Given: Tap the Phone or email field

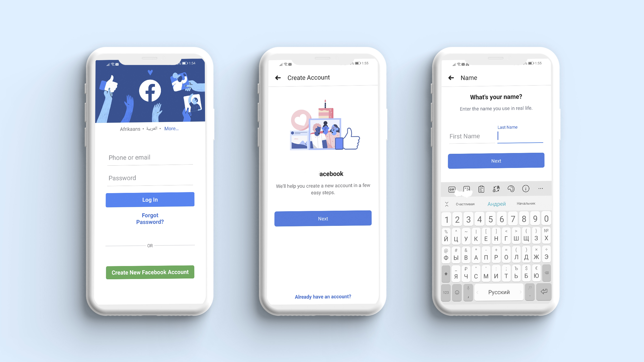Looking at the screenshot, I should pos(150,157).
